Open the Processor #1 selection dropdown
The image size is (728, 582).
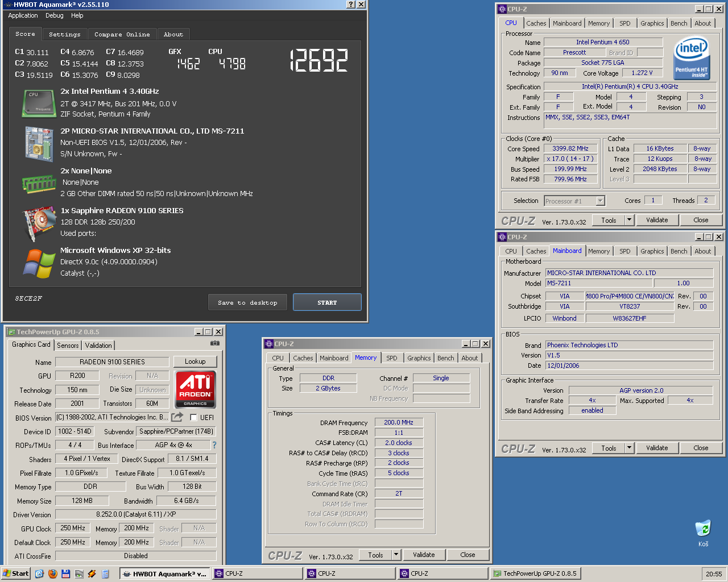tap(600, 201)
